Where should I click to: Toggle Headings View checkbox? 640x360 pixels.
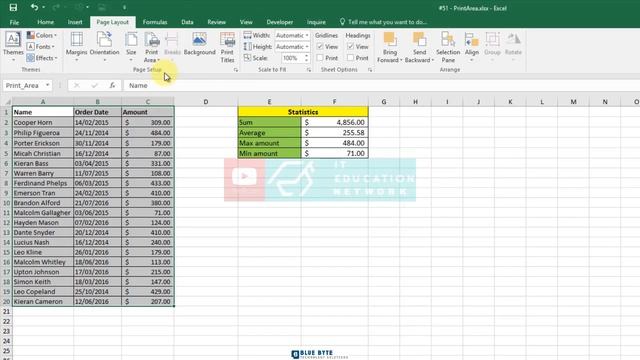(351, 47)
